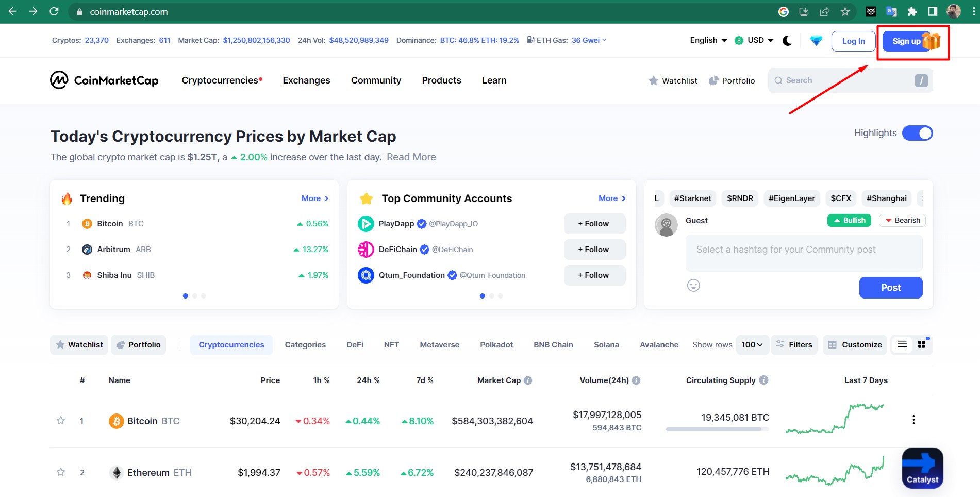Click community post hashtag text box
This screenshot has width=980, height=497.
click(x=804, y=253)
